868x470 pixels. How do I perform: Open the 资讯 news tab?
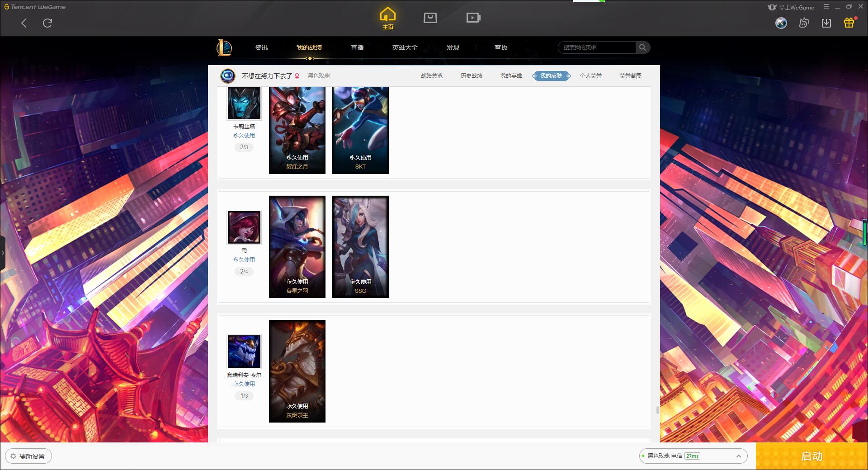click(x=261, y=47)
